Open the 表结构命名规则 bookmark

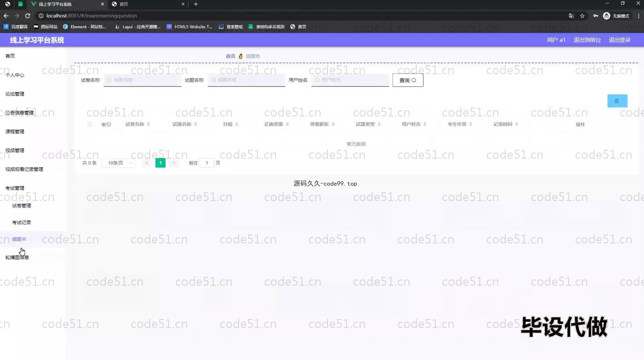[266, 27]
